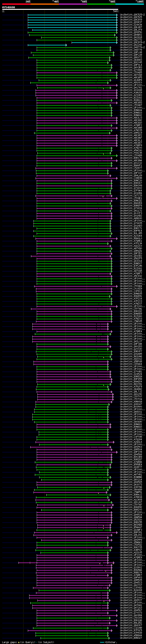Image resolution: width=146 pixels, height=644 pixels.
Task: Select the UniRef100_Q01IX2 label
Action: (x=131, y=163)
